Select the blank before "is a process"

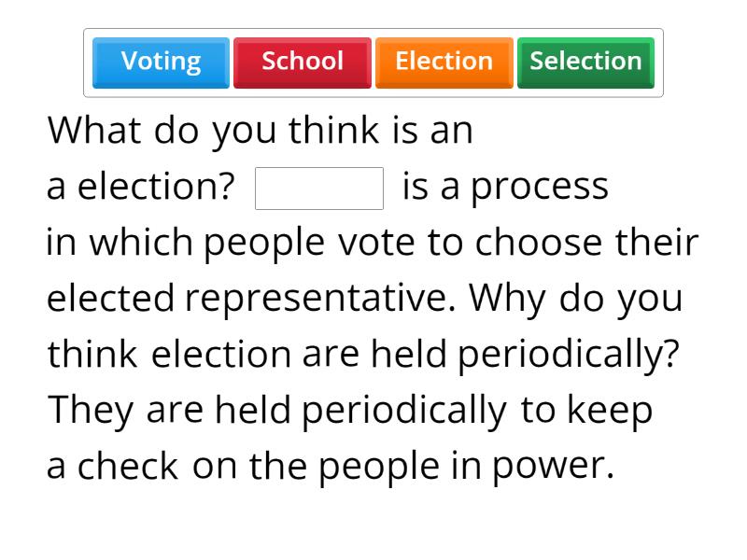pos(319,189)
